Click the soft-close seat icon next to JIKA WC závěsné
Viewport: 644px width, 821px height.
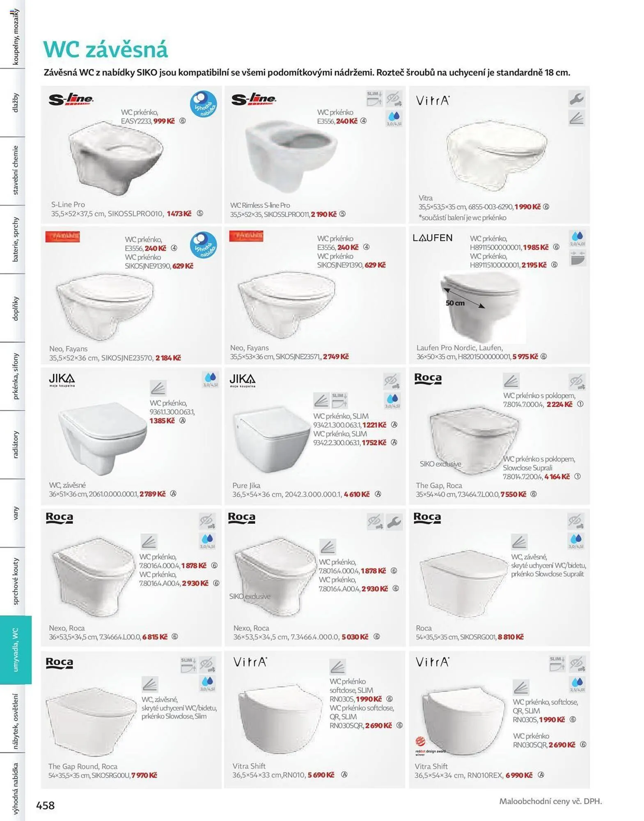point(158,388)
